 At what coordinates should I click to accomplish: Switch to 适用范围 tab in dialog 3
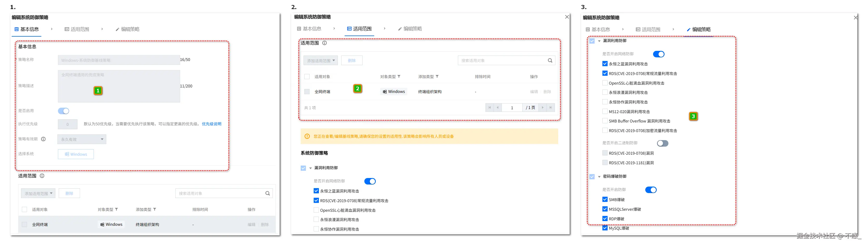[648, 30]
